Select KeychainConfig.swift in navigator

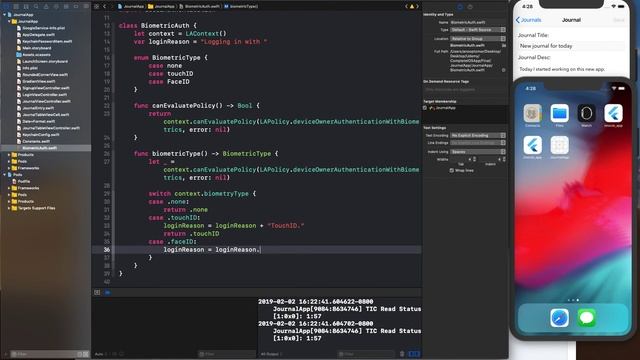pyautogui.click(x=41, y=135)
